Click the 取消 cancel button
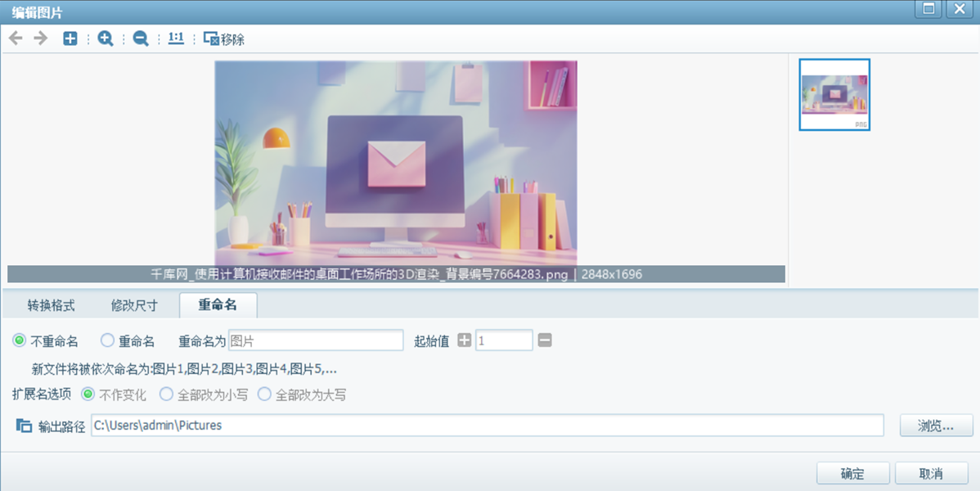Viewport: 980px width, 491px height. coord(931,474)
